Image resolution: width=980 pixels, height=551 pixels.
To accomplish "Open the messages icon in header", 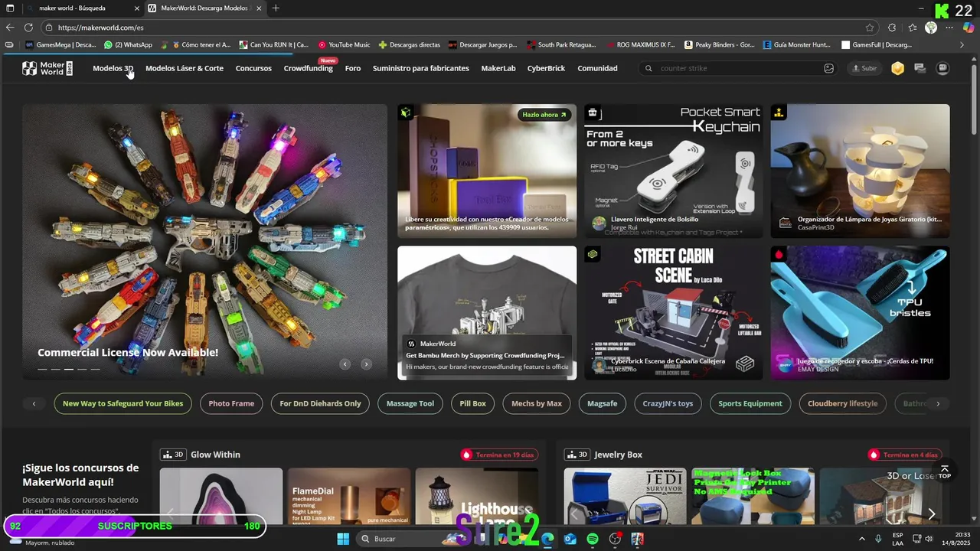I will point(920,68).
